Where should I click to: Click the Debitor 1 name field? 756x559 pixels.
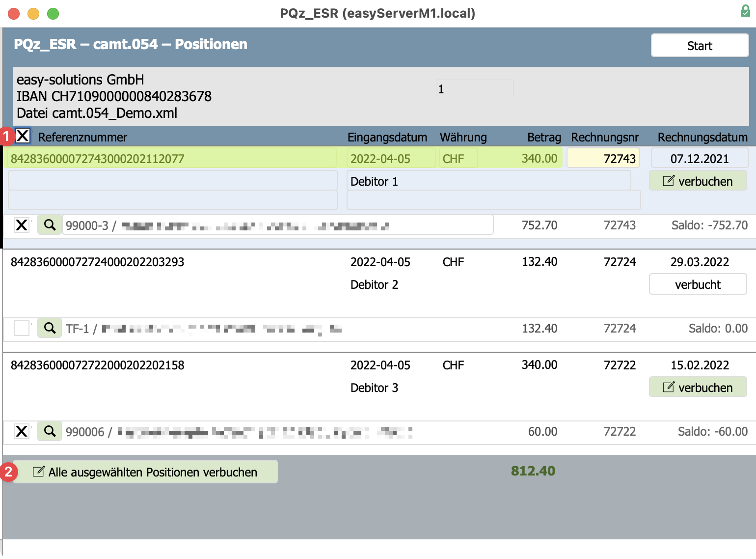pyautogui.click(x=489, y=181)
